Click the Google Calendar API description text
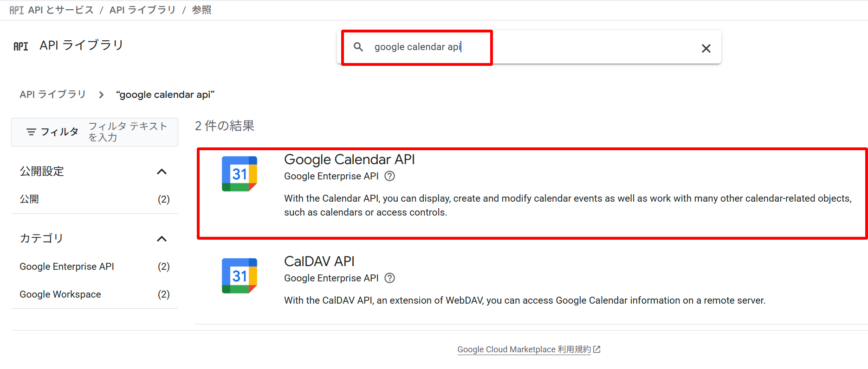Image resolution: width=868 pixels, height=369 pixels. [568, 205]
